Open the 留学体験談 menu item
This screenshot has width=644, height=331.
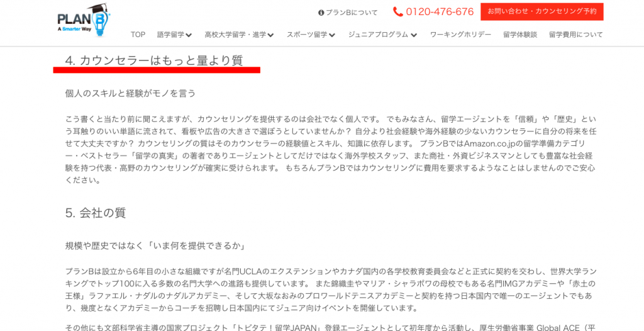point(520,35)
